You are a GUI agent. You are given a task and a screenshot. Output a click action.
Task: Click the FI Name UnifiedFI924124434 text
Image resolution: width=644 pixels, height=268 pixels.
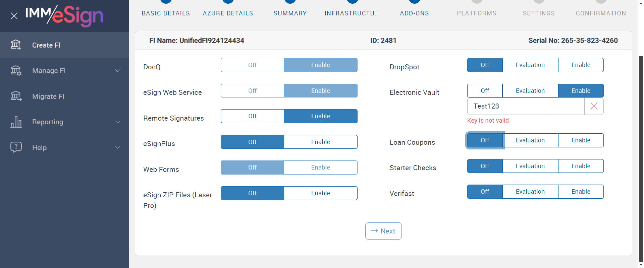tap(197, 41)
